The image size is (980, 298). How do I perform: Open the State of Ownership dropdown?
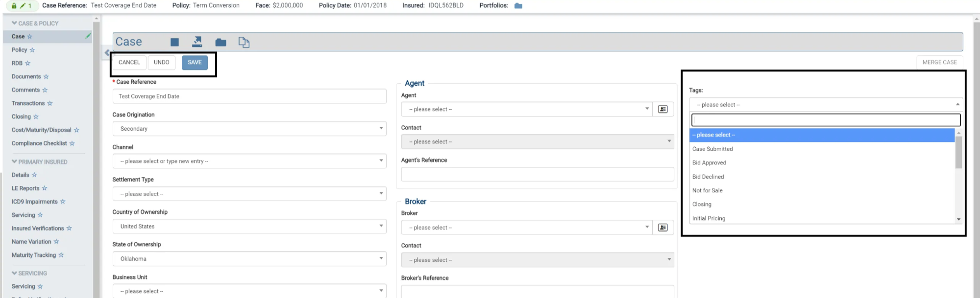pyautogui.click(x=249, y=259)
